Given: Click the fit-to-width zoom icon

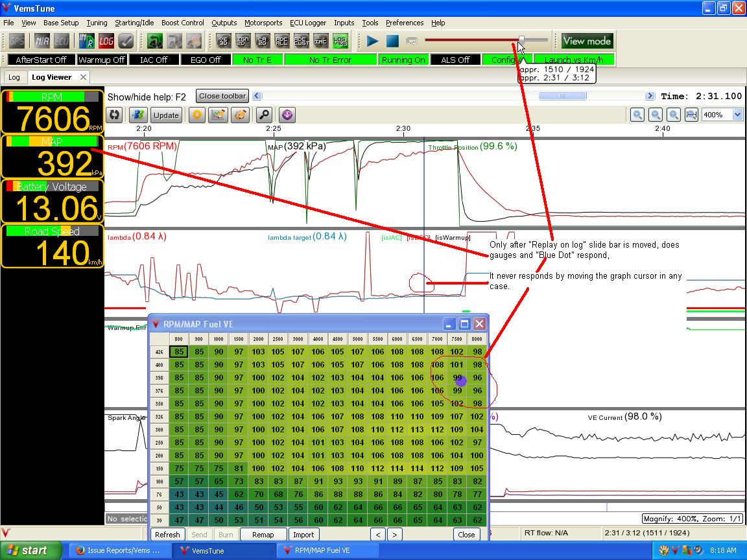Looking at the screenshot, I should click(691, 115).
